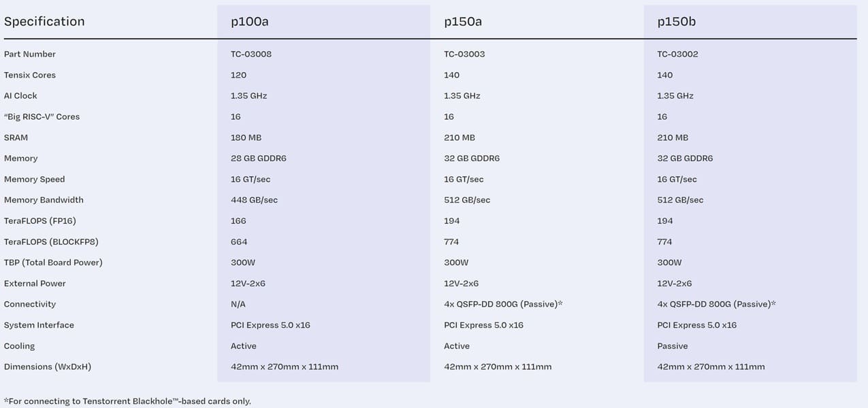Screen dimensions: 868x408
Task: Click the p100a Connectivity N/A value
Action: pyautogui.click(x=238, y=305)
